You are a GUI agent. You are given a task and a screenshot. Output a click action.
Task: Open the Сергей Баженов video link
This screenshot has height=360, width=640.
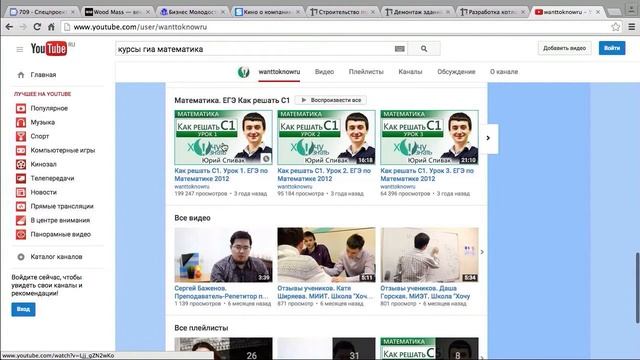tap(221, 292)
